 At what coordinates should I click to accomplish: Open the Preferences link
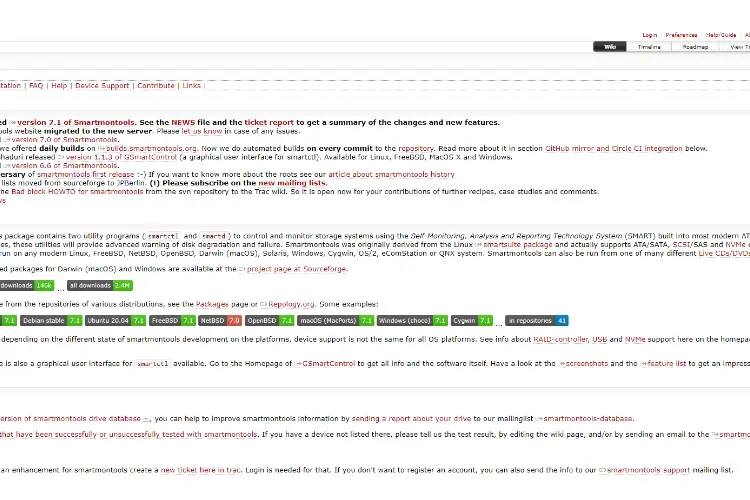[x=681, y=34]
